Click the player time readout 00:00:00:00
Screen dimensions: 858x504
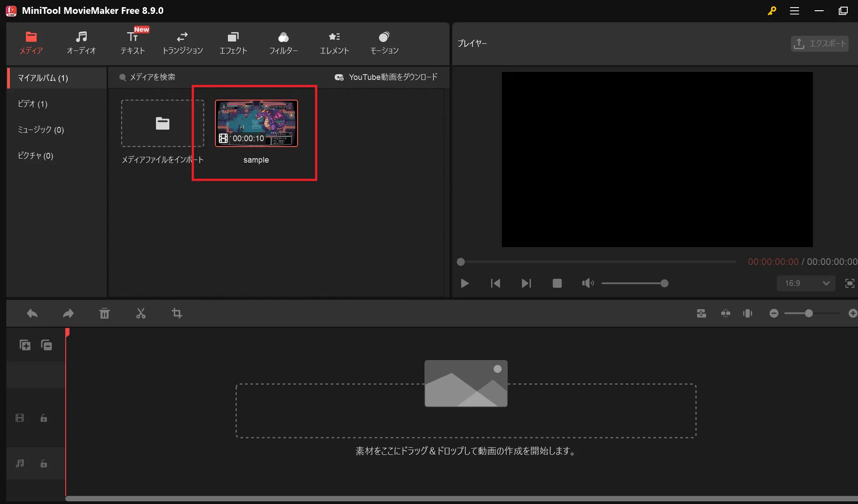(x=773, y=262)
